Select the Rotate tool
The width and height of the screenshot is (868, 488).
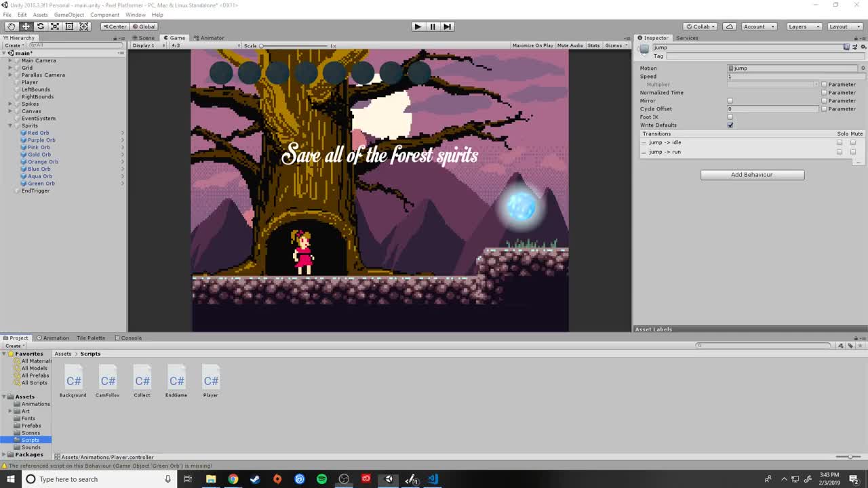pos(41,26)
